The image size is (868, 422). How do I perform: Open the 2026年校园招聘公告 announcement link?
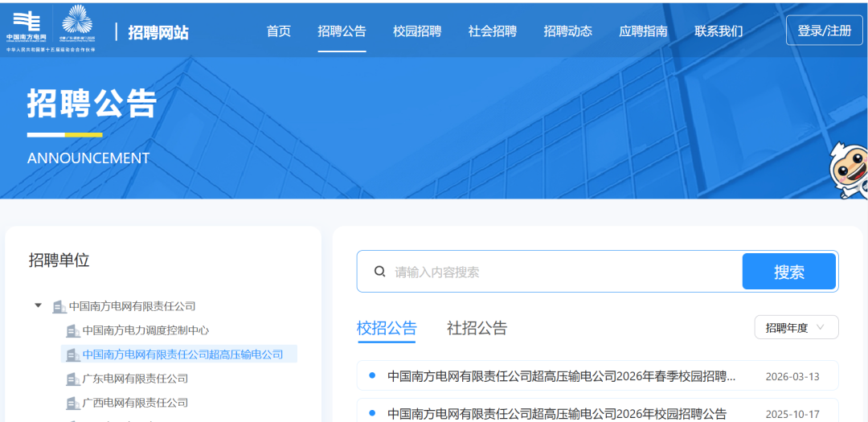556,414
